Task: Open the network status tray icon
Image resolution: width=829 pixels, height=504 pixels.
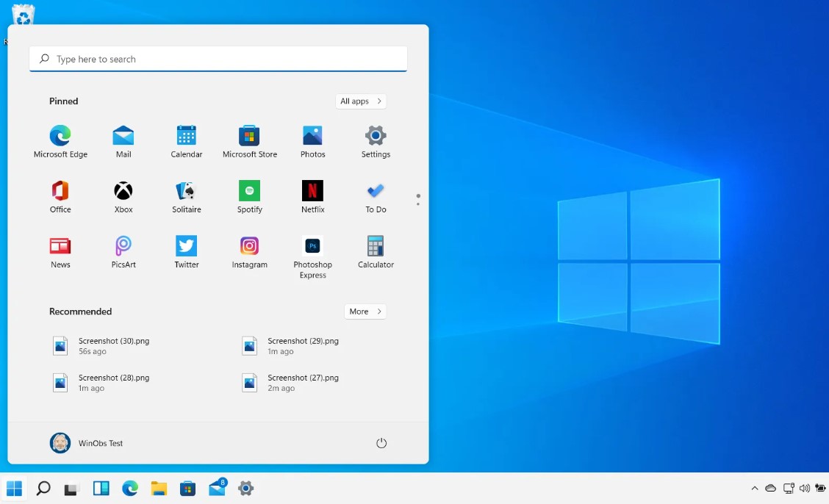Action: (789, 488)
